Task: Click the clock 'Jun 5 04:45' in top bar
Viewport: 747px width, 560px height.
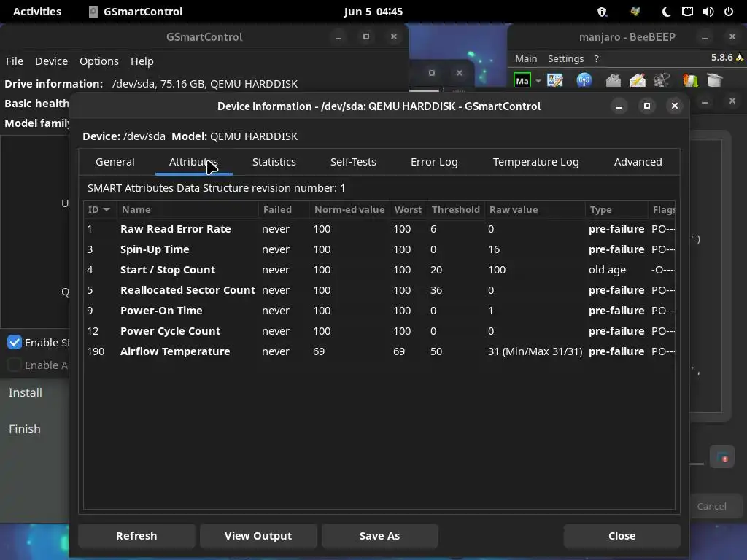Action: click(373, 12)
